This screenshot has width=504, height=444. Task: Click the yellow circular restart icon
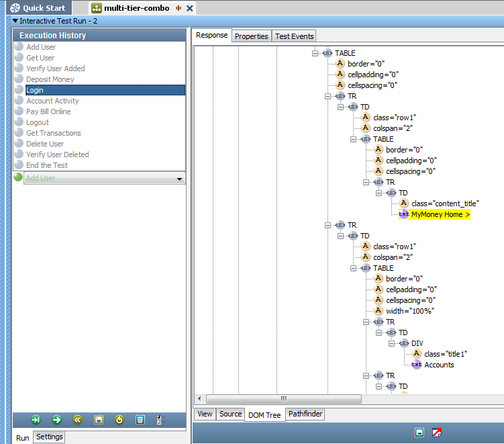coord(119,420)
